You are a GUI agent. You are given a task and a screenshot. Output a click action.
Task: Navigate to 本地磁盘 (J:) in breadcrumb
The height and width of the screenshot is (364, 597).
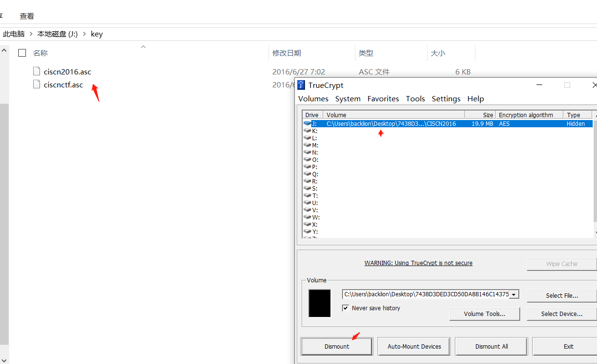click(58, 34)
